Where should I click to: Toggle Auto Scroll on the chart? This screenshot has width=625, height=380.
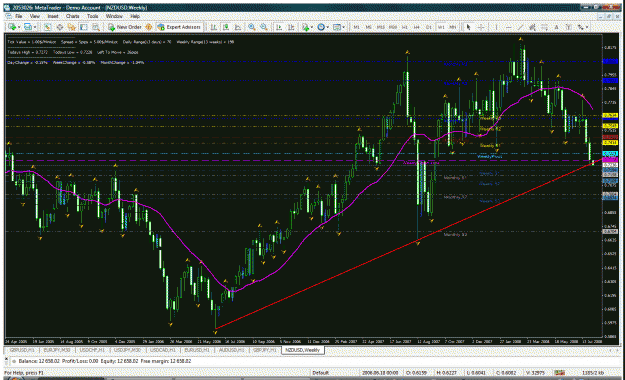coord(279,27)
